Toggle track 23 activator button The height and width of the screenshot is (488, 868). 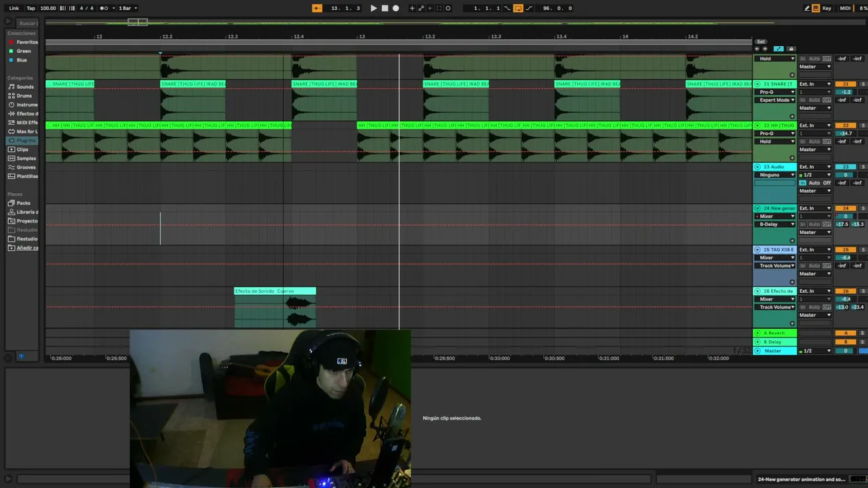coord(846,167)
